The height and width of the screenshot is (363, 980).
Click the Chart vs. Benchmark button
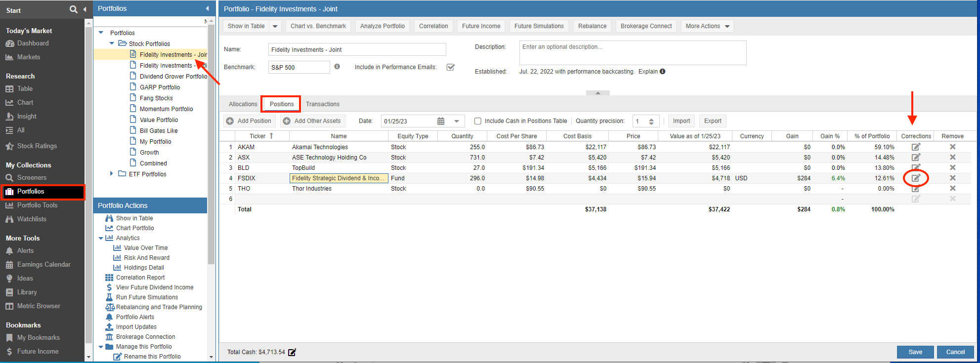[x=318, y=26]
